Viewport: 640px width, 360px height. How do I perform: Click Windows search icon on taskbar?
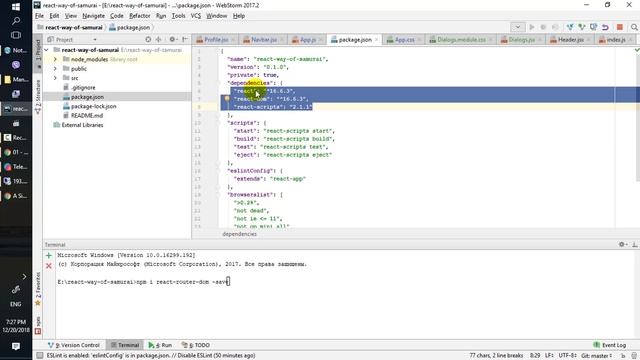(16, 20)
